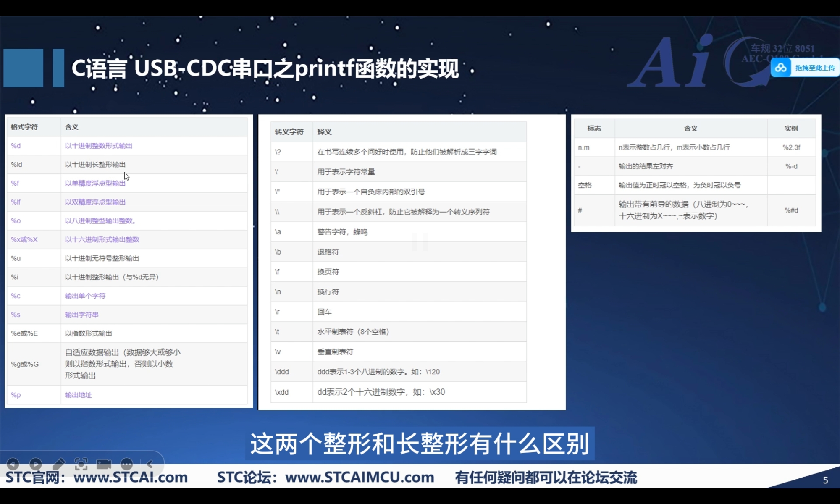Click the 以八进制整型输出整数 link
The height and width of the screenshot is (504, 840).
[x=100, y=220]
